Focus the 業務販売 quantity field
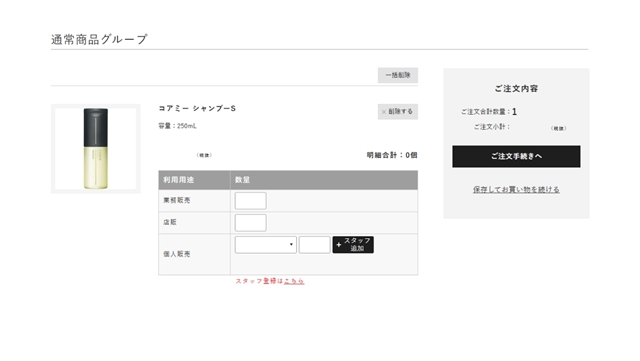 [251, 201]
